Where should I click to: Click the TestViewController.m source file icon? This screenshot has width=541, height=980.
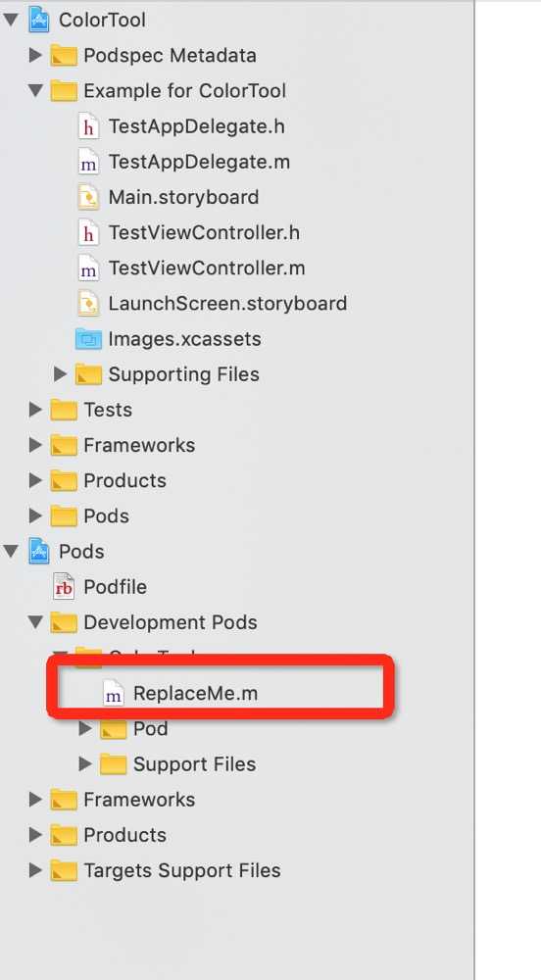pos(88,269)
